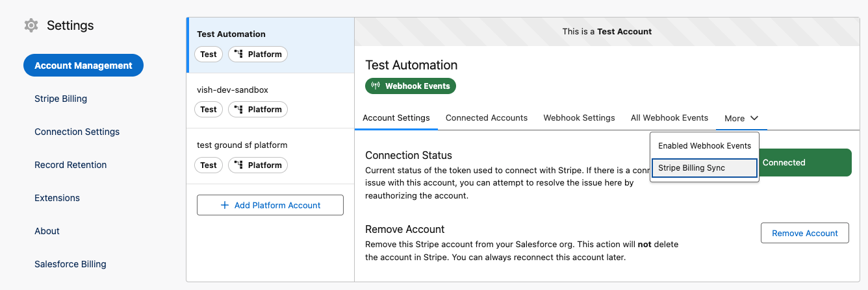Click Platform badge icon for test ground sf platform
This screenshot has width=868, height=290.
(x=238, y=165)
